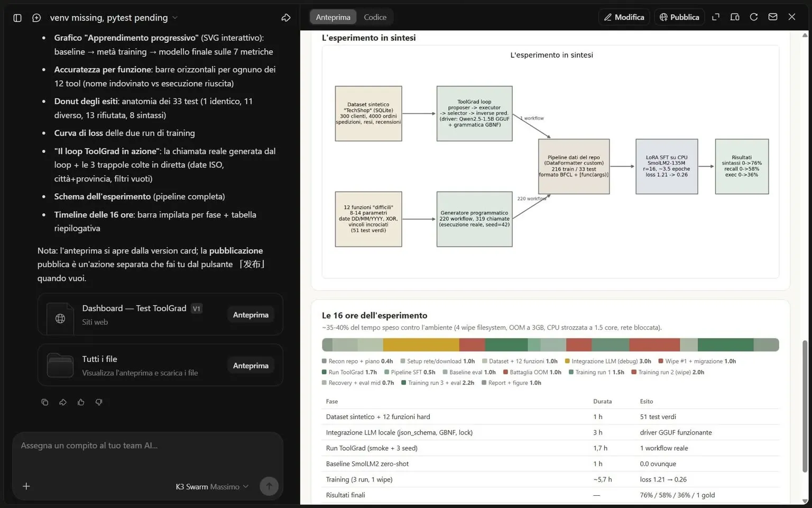Viewport: 812px width, 508px height.
Task: Switch to the Anteprima tab
Action: click(x=333, y=17)
